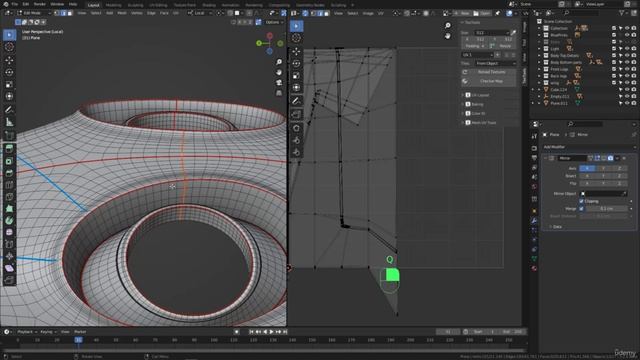Open the texture Size dropdown
Viewport: 640px width, 360px height.
pyautogui.click(x=491, y=32)
